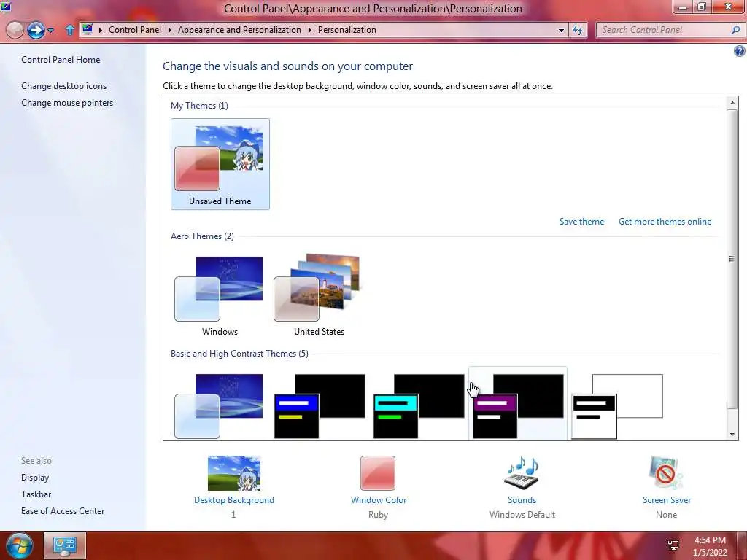Click the Refresh button in address bar
The height and width of the screenshot is (560, 747).
[578, 30]
